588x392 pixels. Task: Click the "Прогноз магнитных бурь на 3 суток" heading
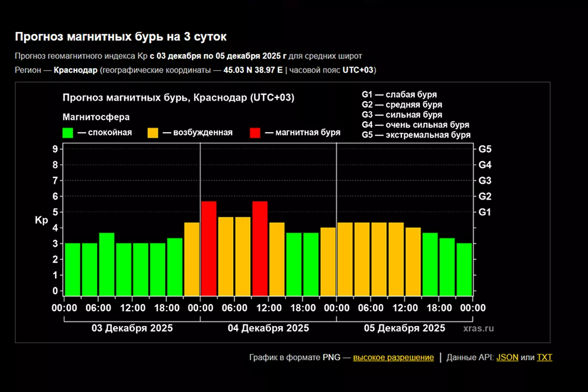tap(121, 37)
